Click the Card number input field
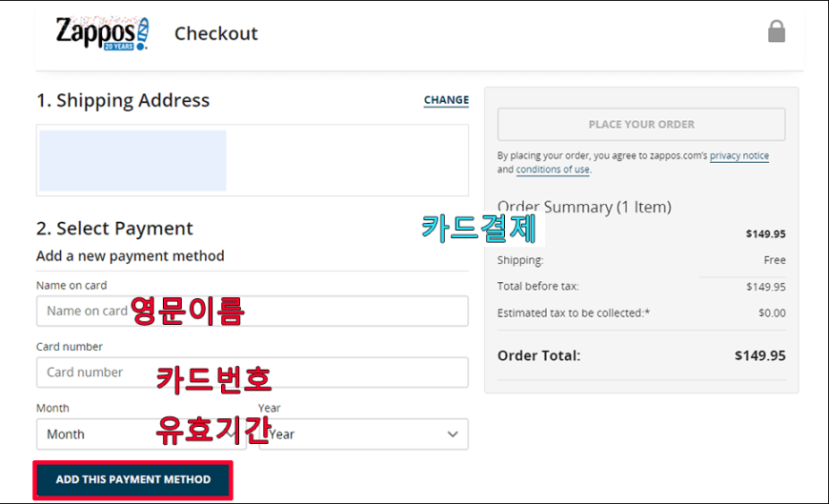This screenshot has height=504, width=829. point(253,373)
